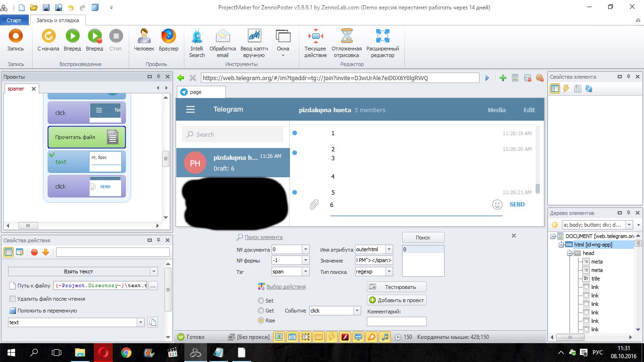Copy variable with duplicate icon near text field
This screenshot has width=644, height=362.
tap(152, 322)
